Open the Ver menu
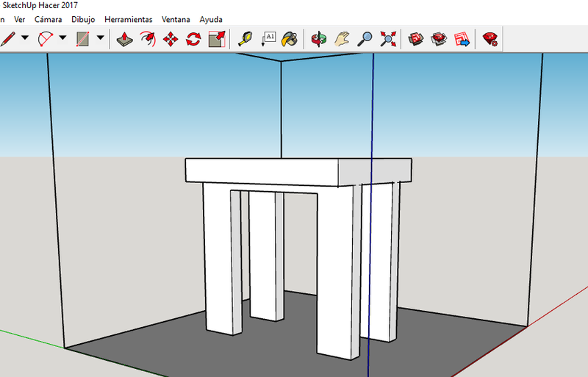Viewport: 588px width, 377px height. point(20,20)
